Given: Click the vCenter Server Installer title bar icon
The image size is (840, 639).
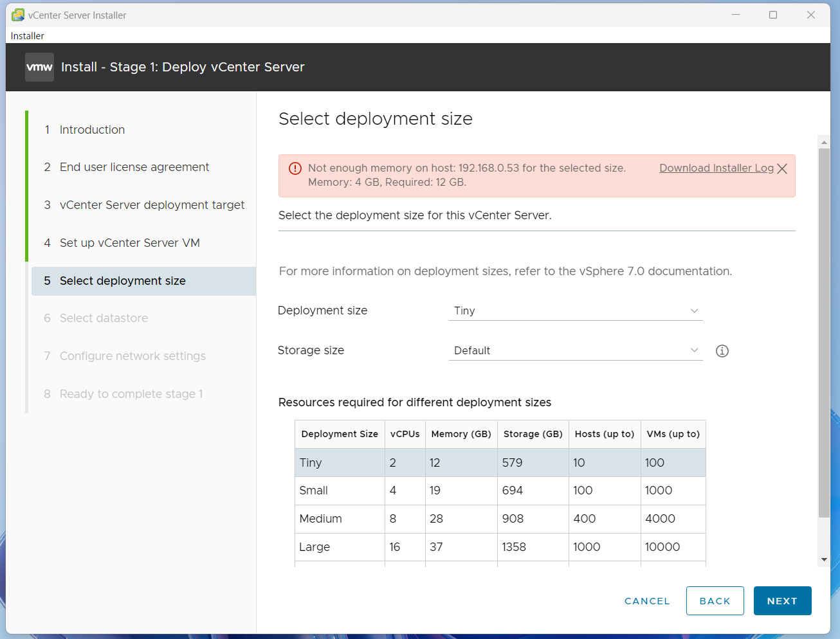Looking at the screenshot, I should click(18, 15).
